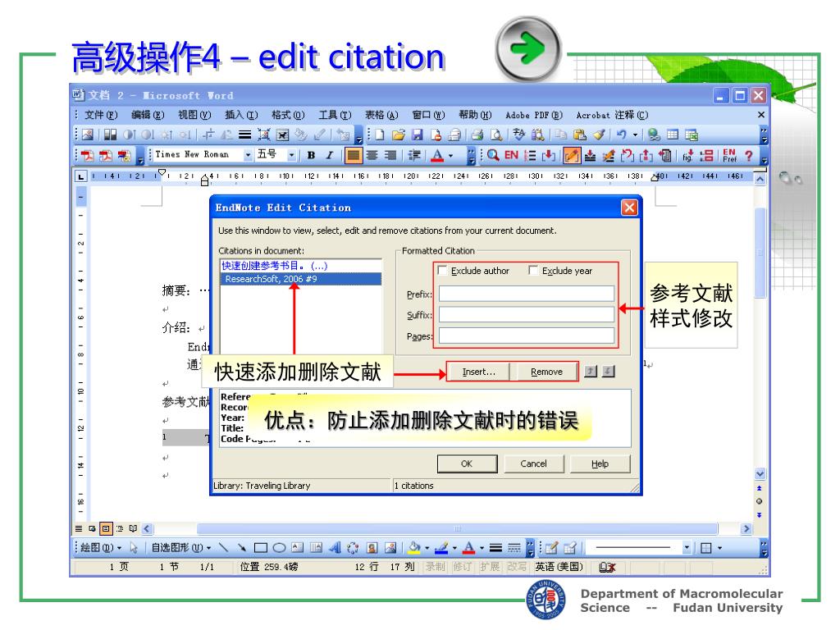Click EndNote Unformat Citations icon
Image resolution: width=840 pixels, height=630 pixels.
pos(627,155)
